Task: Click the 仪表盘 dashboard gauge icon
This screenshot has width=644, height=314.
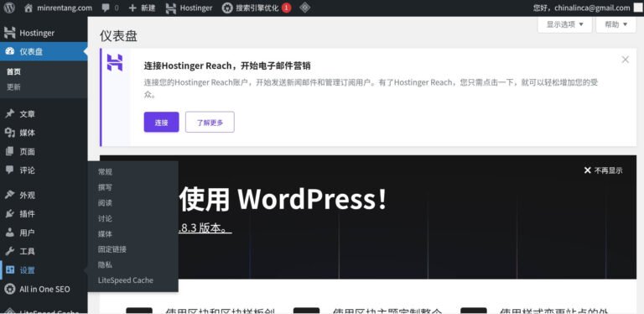Action: (x=10, y=52)
